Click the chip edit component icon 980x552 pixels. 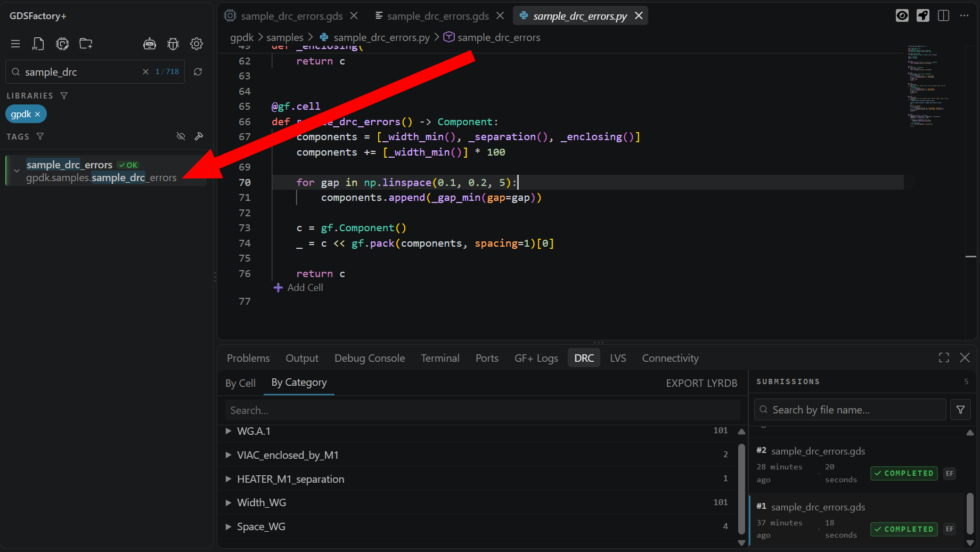point(62,44)
